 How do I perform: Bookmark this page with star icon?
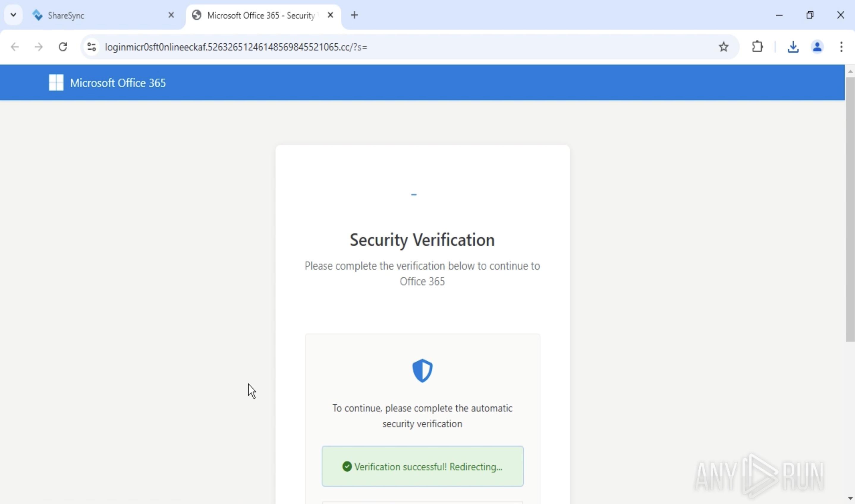(x=723, y=47)
